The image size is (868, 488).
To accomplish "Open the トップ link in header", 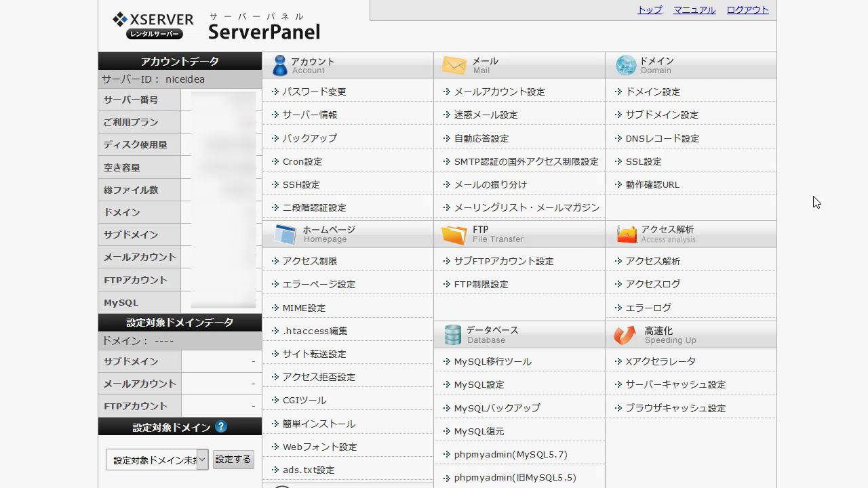I will point(650,10).
